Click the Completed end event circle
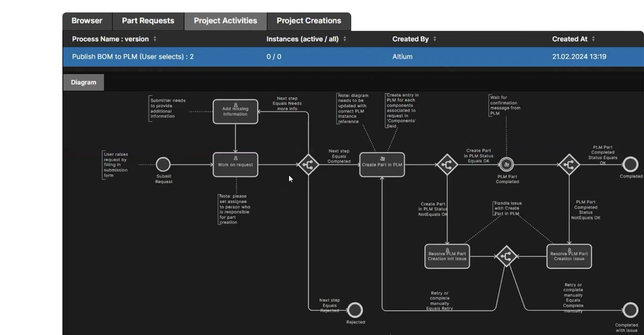Image resolution: width=644 pixels, height=335 pixels. pos(631,164)
